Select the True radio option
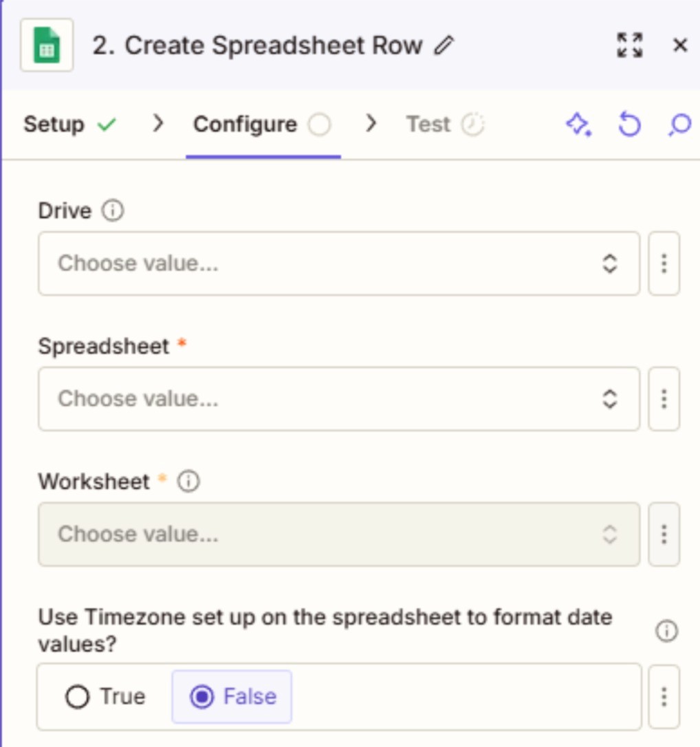 click(78, 697)
